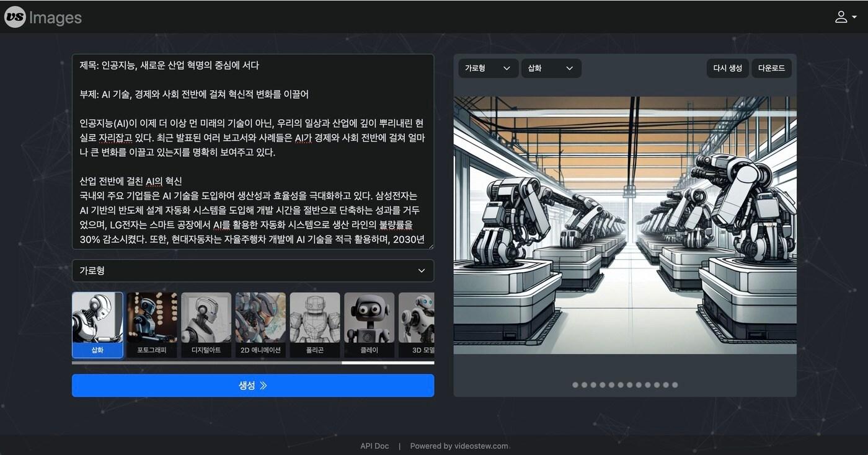Open the 삽화 style dropdown above the preview
868x455 pixels.
[x=551, y=68]
